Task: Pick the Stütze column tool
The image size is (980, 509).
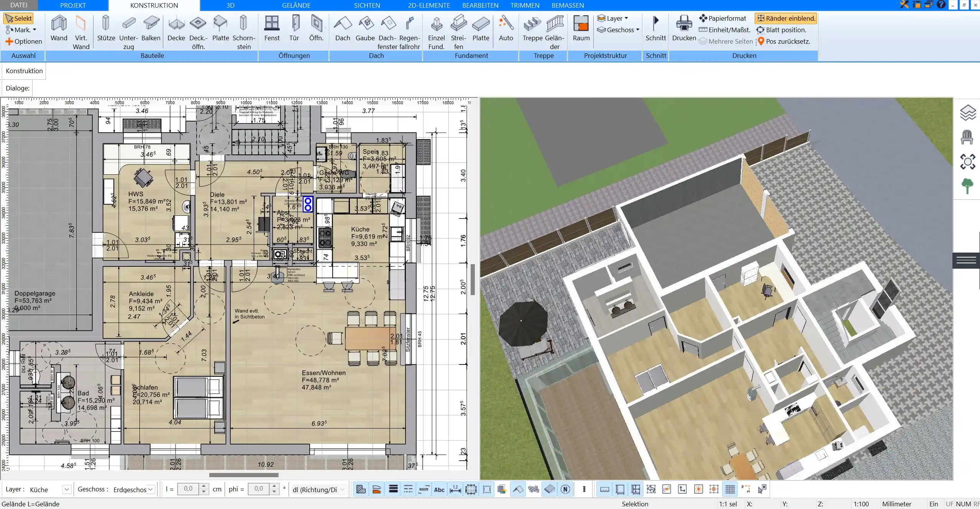Action: click(106, 28)
